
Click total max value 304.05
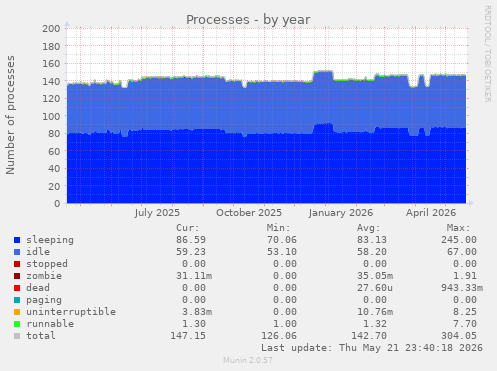click(x=459, y=336)
